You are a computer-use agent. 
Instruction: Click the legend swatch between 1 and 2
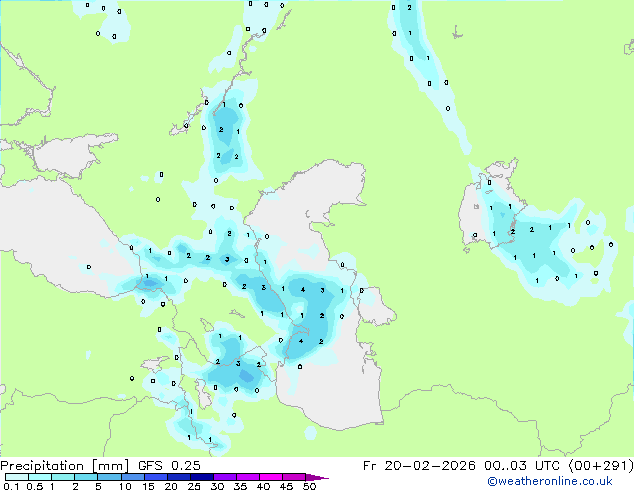pyautogui.click(x=63, y=477)
